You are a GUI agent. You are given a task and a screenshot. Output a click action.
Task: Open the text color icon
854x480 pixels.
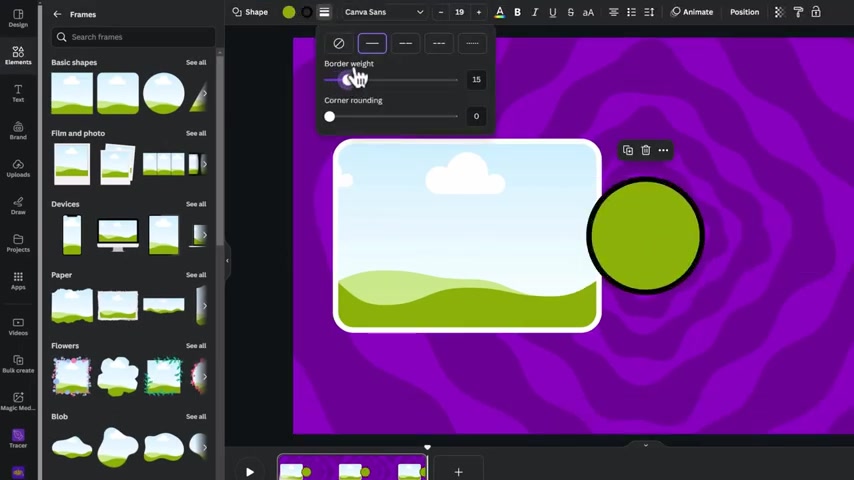pos(499,12)
